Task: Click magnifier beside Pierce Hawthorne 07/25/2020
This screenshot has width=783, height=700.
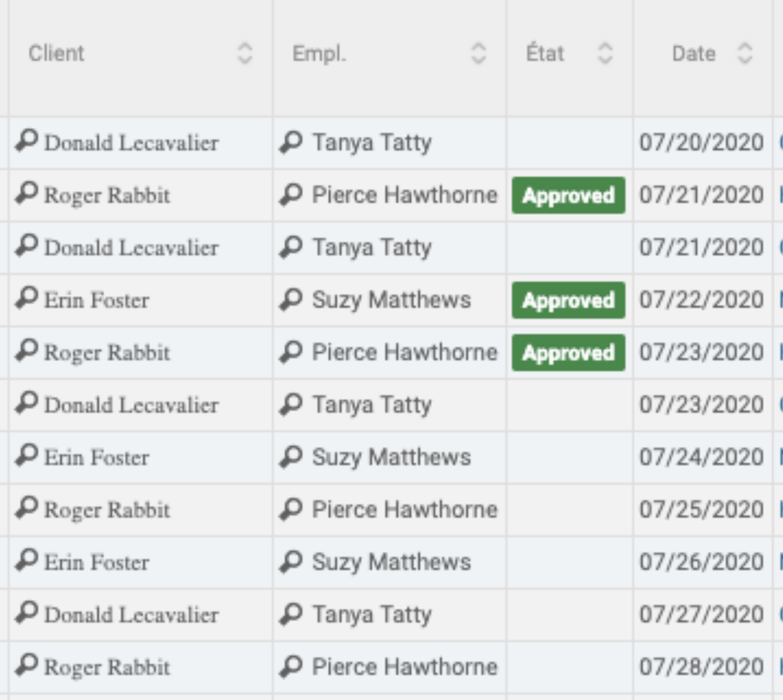Action: click(x=291, y=509)
